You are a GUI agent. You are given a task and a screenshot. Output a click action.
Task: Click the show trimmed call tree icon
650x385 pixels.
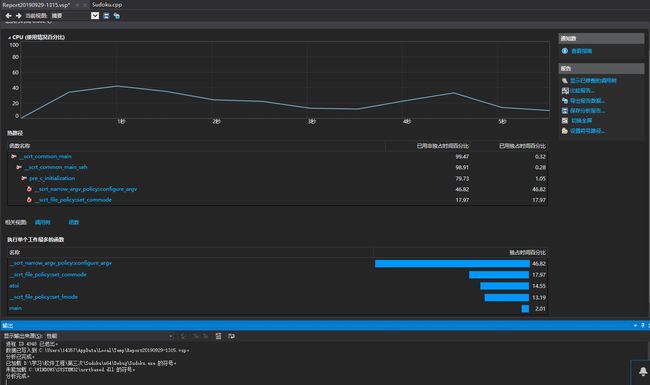coord(565,81)
